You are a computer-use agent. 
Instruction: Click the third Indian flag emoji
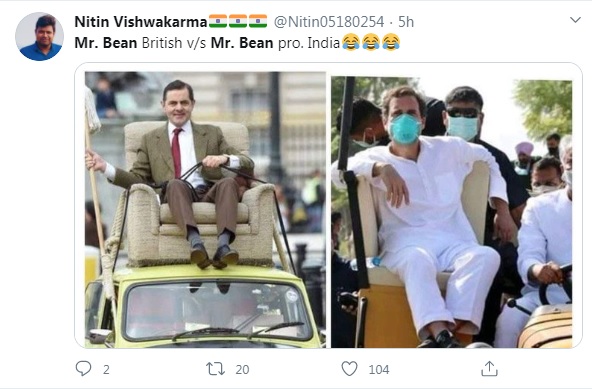[x=258, y=21]
